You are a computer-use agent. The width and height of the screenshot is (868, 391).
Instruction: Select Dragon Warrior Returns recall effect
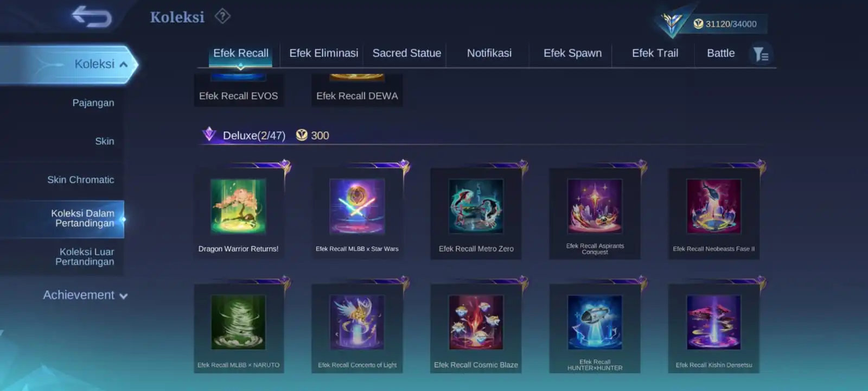239,213
